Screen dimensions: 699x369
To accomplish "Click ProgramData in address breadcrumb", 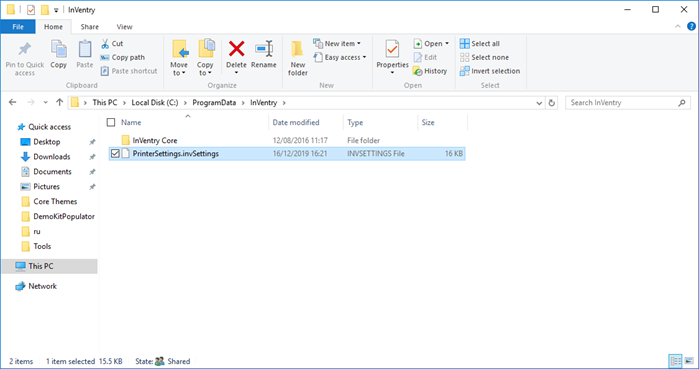I will click(x=214, y=102).
